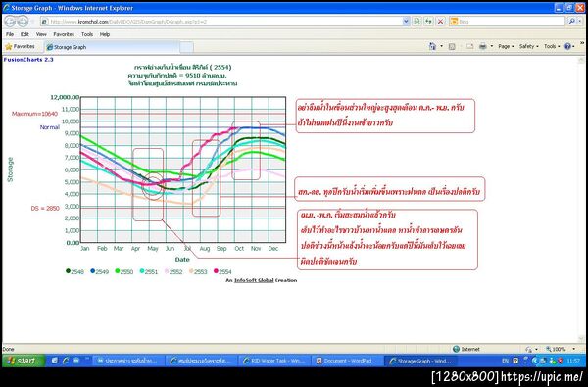Click the 2549 legend entry
This screenshot has height=387, width=588.
pos(99,271)
